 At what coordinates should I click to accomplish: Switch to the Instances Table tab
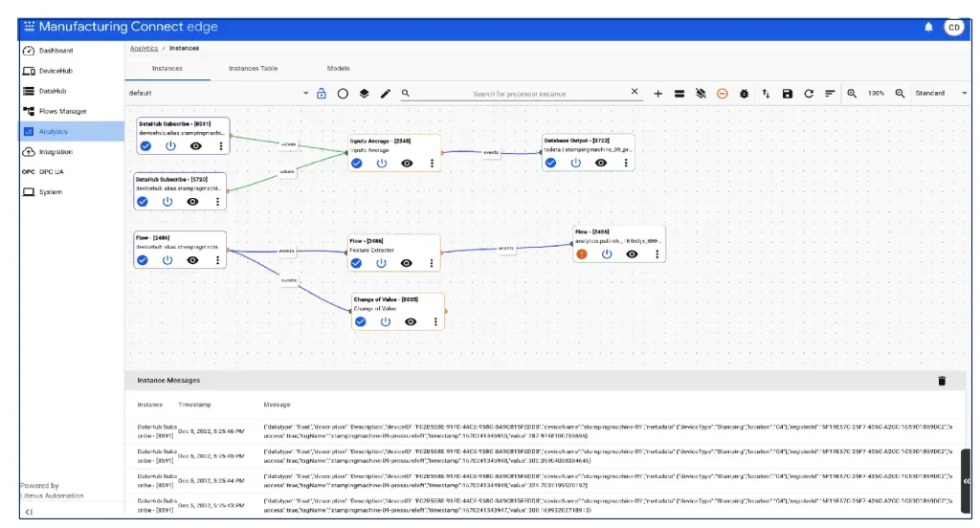pyautogui.click(x=253, y=69)
